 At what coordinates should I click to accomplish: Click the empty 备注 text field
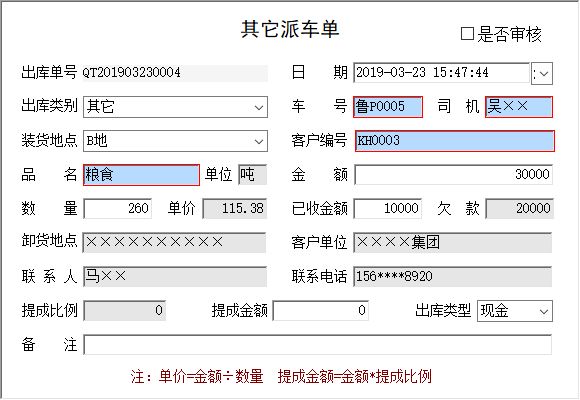pyautogui.click(x=318, y=344)
